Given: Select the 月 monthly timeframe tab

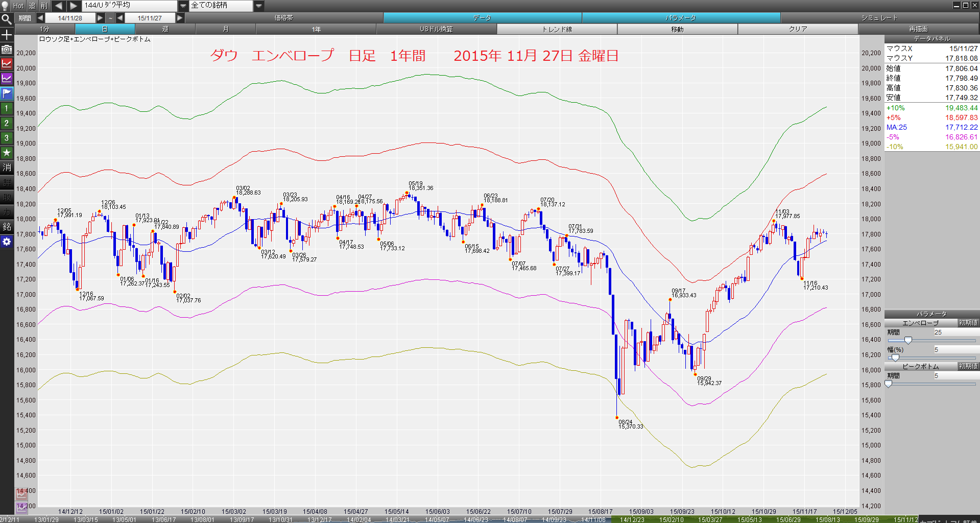Looking at the screenshot, I should click(x=226, y=29).
